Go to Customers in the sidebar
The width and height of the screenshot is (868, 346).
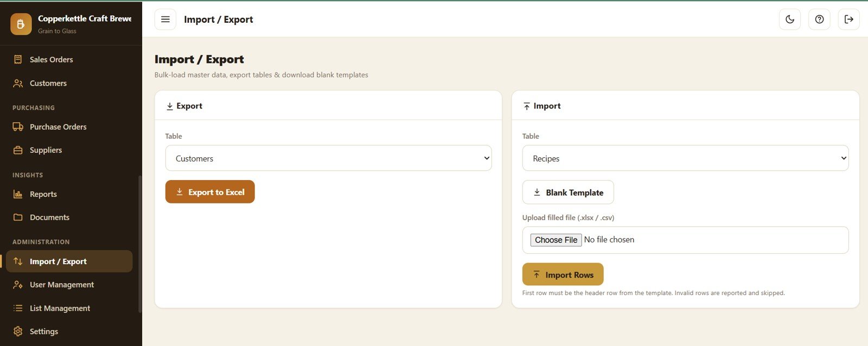(69, 84)
